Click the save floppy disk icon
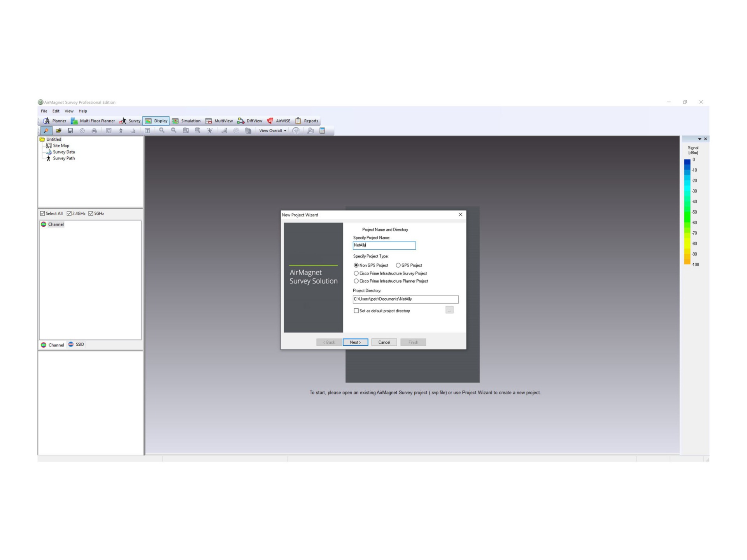Screen dimensions: 747x560 (x=70, y=131)
